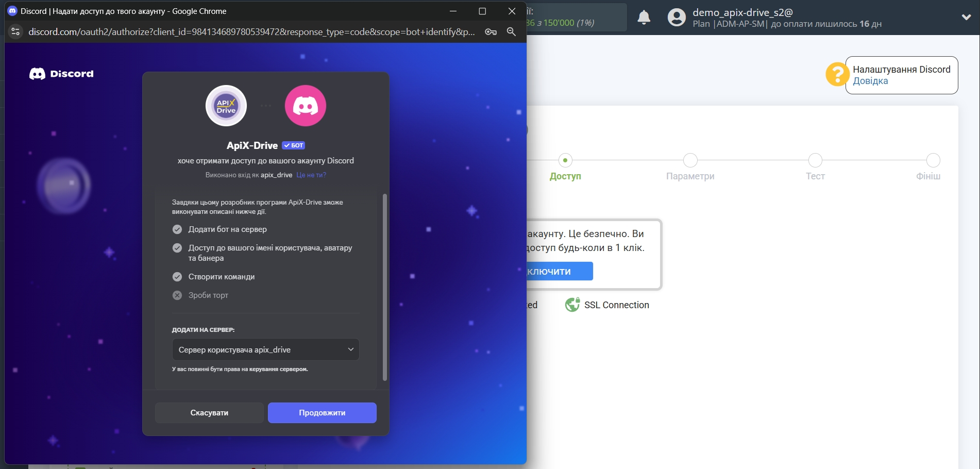980x469 pixels.
Task: Click the 'Це не ти?' link
Action: [311, 175]
